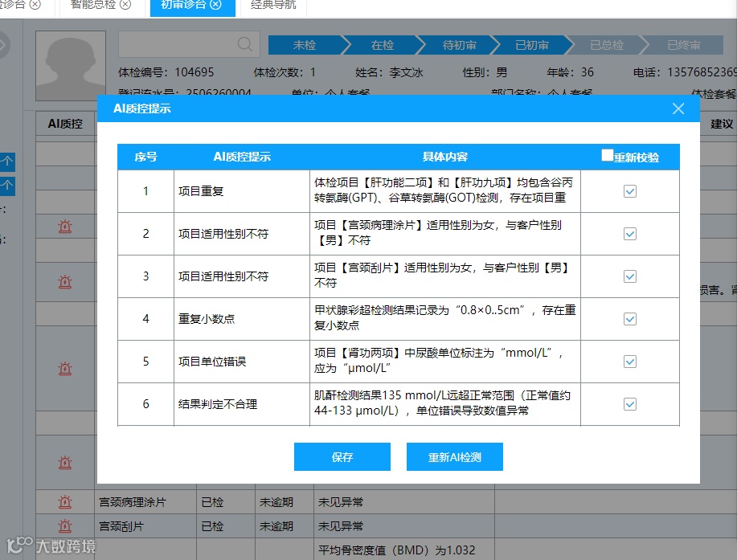Click the 宫颈刮片 item cell

(145, 526)
